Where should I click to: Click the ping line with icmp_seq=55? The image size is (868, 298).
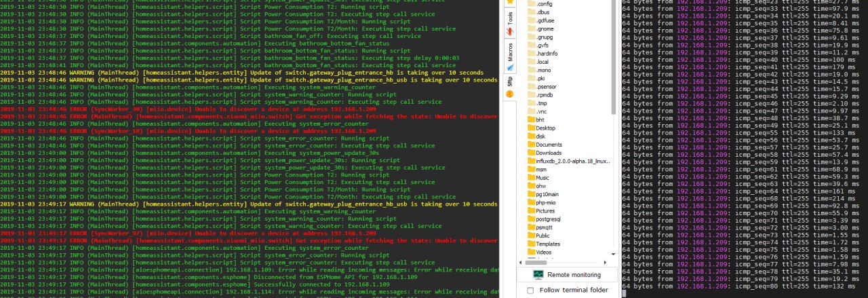740,133
